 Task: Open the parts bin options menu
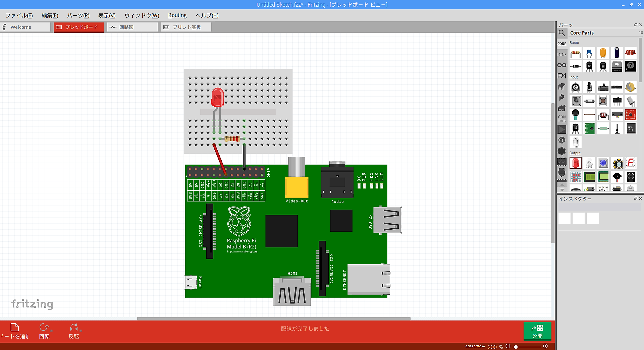[x=641, y=33]
